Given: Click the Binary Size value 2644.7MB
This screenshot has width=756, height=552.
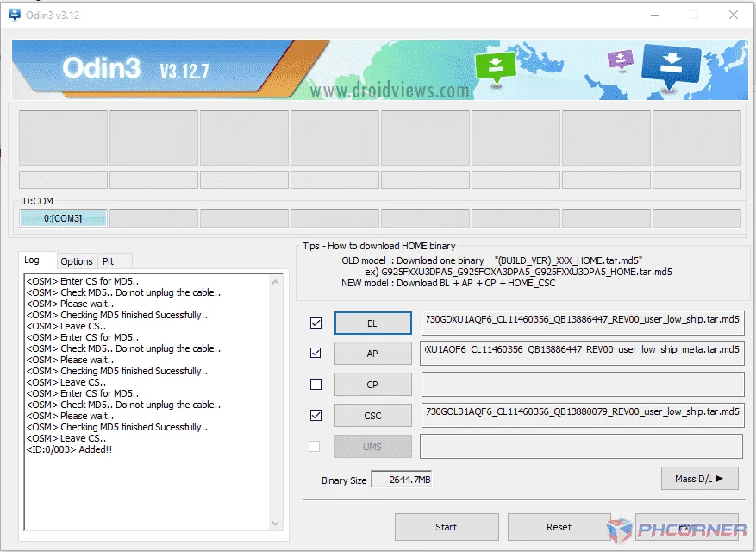Looking at the screenshot, I should coord(402,480).
